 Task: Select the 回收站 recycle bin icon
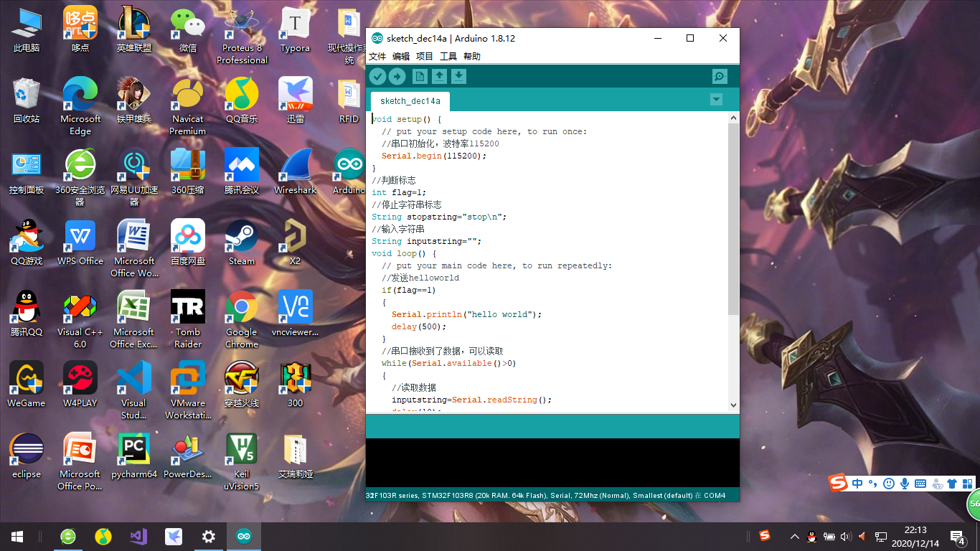click(27, 101)
